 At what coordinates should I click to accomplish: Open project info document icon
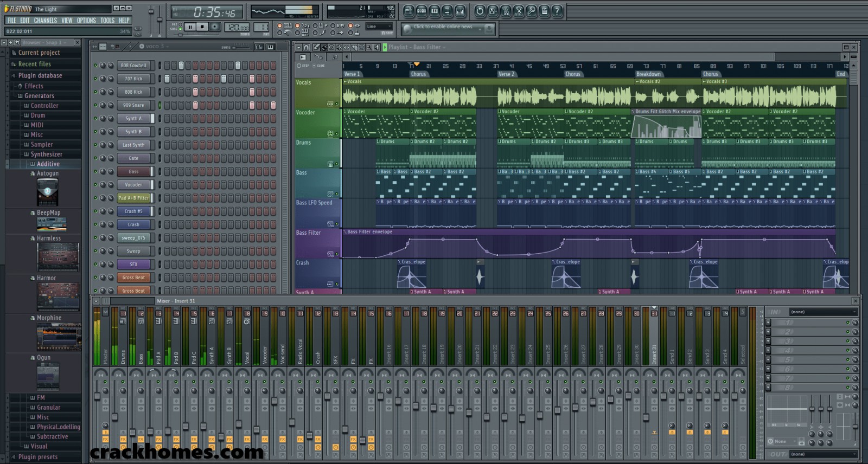[545, 11]
